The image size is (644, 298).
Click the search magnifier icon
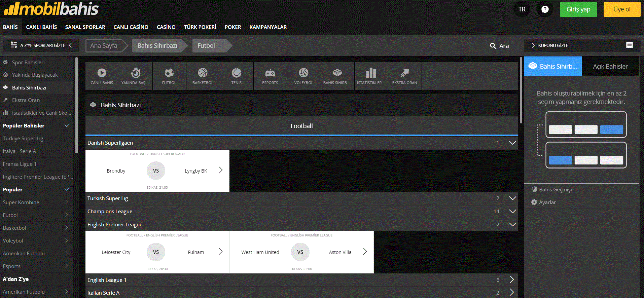coord(493,46)
